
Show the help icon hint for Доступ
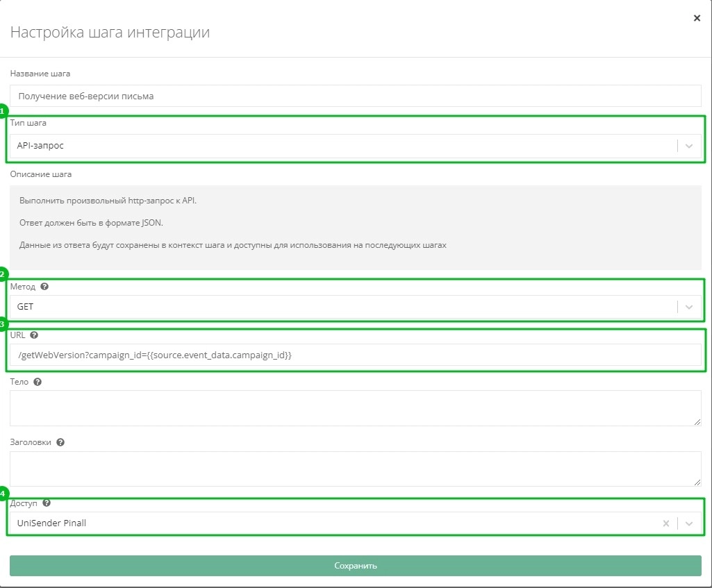pyautogui.click(x=47, y=503)
